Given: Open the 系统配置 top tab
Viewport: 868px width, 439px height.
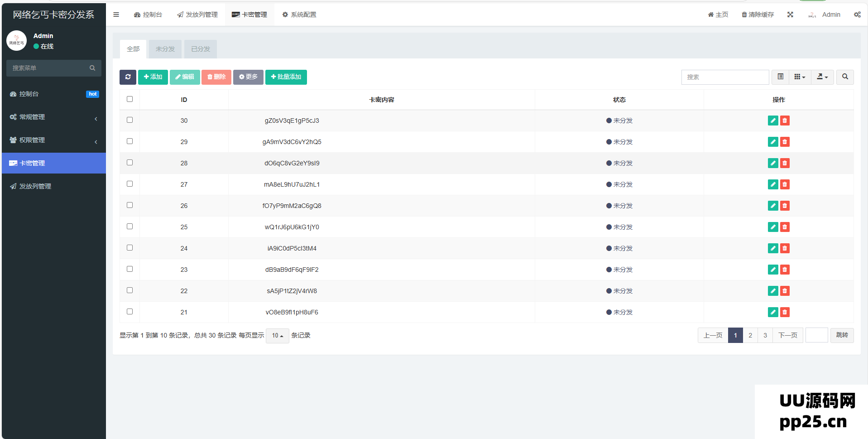Looking at the screenshot, I should pyautogui.click(x=299, y=14).
